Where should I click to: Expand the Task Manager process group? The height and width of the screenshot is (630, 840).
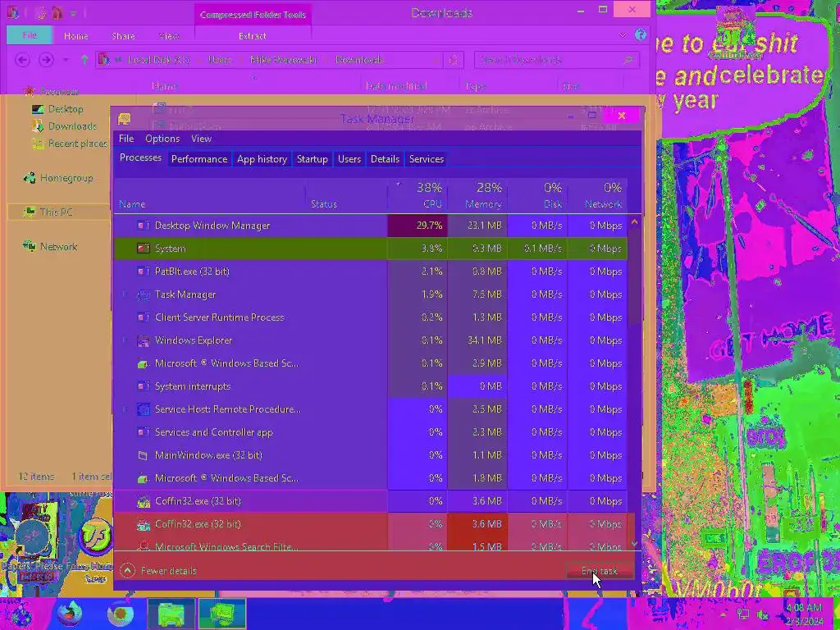tap(125, 294)
